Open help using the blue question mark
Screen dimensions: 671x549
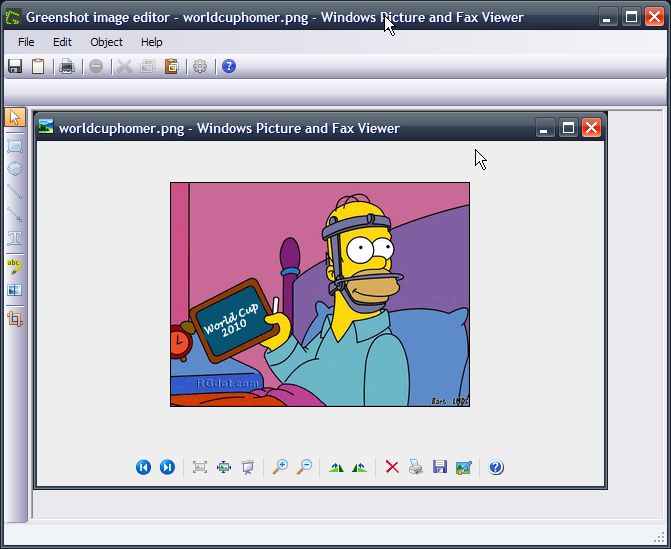(229, 66)
